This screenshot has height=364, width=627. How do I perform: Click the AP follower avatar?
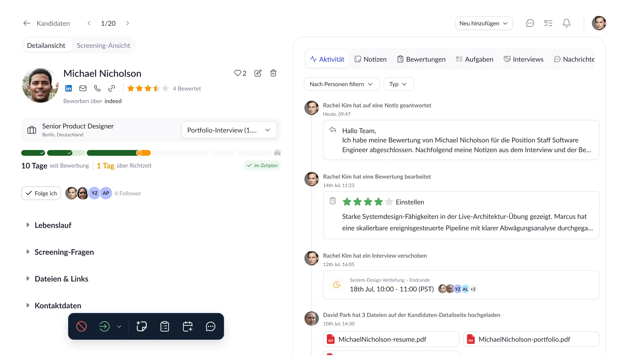coord(106,193)
